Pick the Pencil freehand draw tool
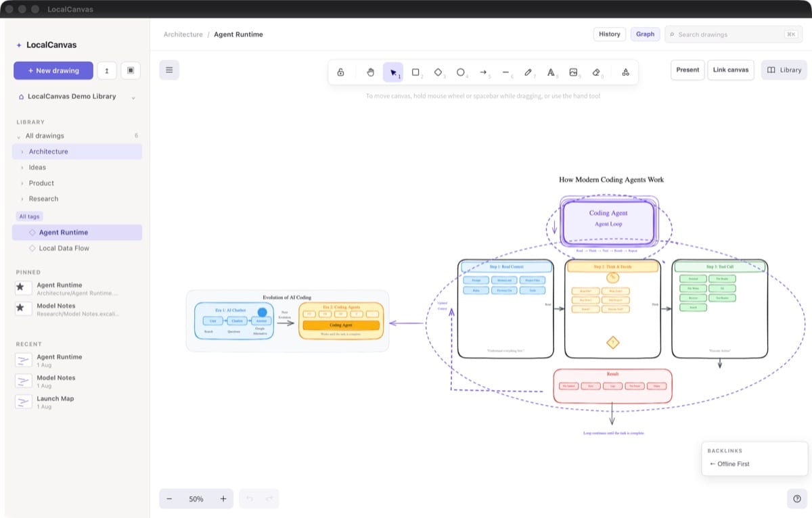The width and height of the screenshot is (812, 518). tap(528, 72)
